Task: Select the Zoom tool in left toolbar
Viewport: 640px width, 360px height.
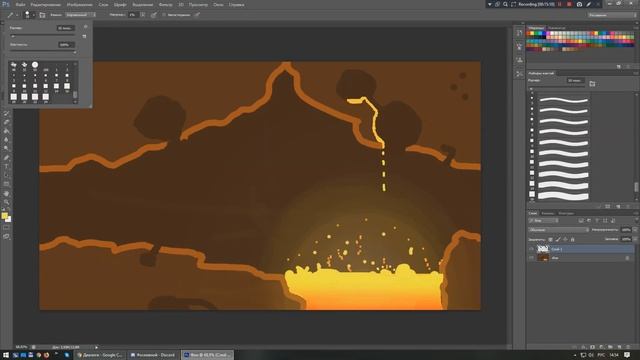Action: click(7, 202)
